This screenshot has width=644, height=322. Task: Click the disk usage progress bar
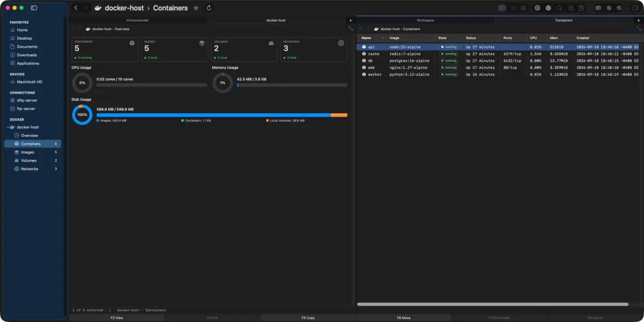click(x=222, y=115)
